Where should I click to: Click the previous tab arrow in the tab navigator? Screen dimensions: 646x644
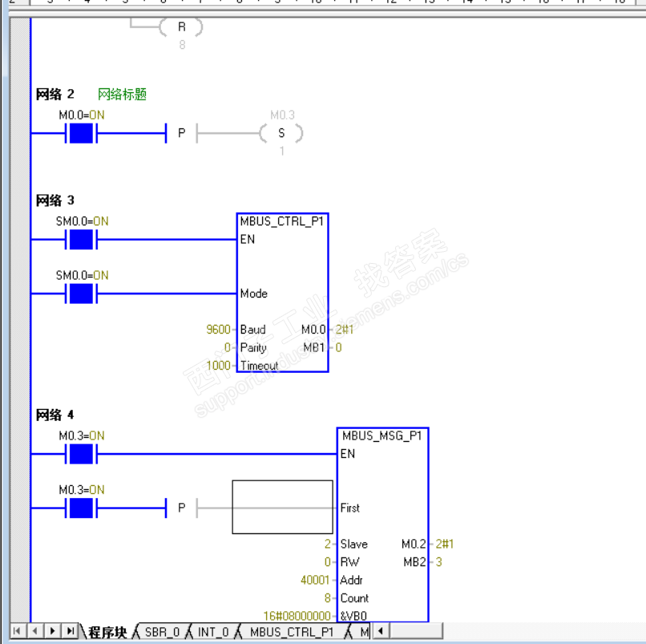[35, 631]
